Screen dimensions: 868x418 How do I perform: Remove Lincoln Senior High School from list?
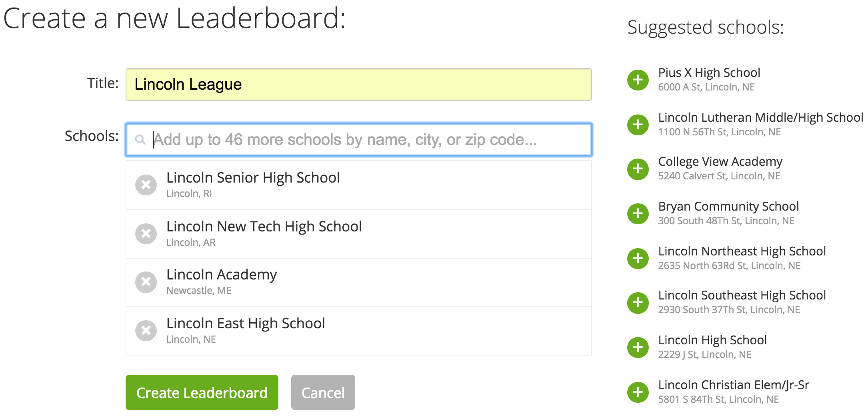click(146, 185)
